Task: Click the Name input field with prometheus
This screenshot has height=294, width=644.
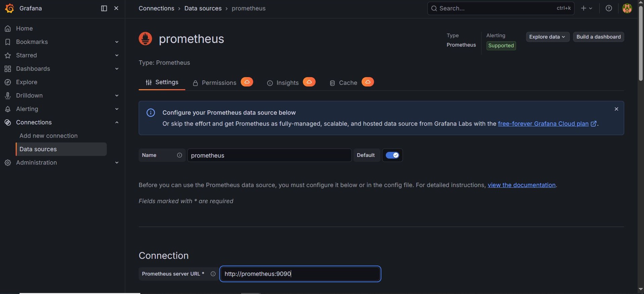Action: tap(269, 155)
